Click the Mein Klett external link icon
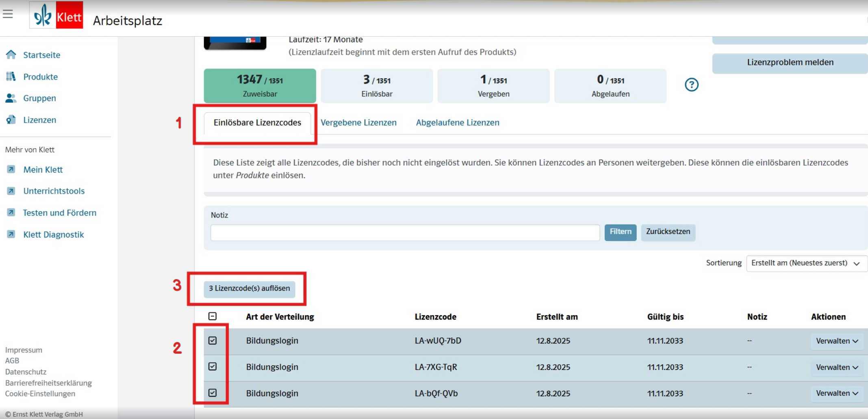The width and height of the screenshot is (868, 419). click(x=11, y=169)
